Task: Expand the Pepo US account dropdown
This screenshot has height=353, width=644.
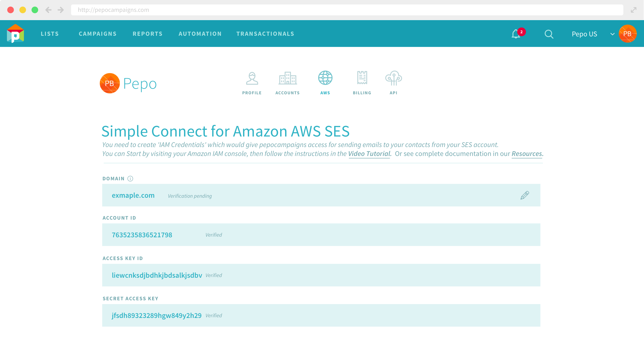Action: 612,34
